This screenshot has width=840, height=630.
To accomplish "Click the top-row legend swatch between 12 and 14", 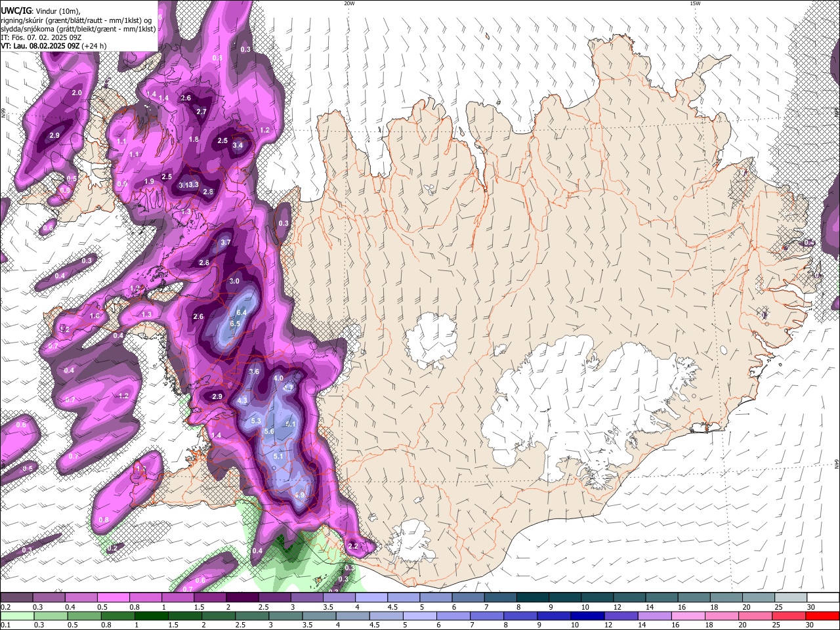I will (629, 598).
